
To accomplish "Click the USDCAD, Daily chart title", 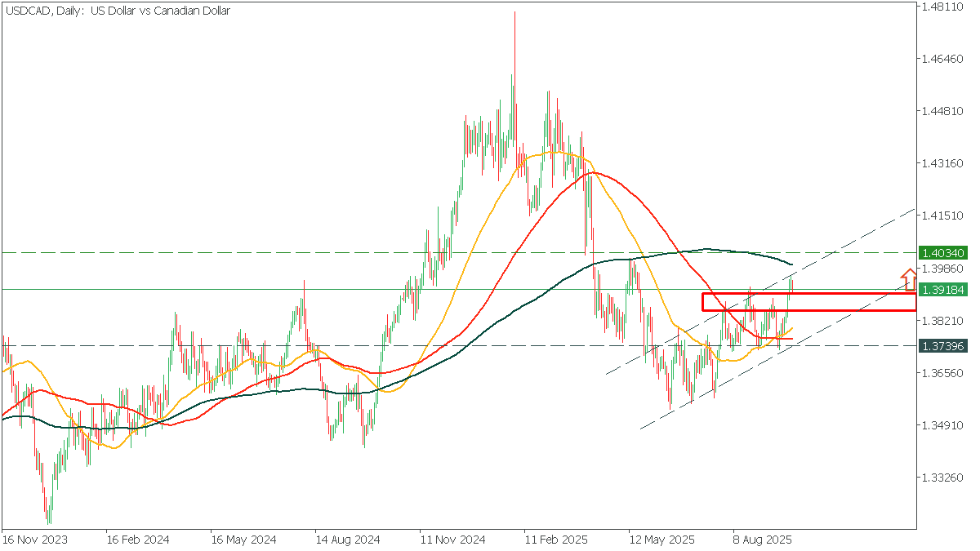I will point(118,11).
